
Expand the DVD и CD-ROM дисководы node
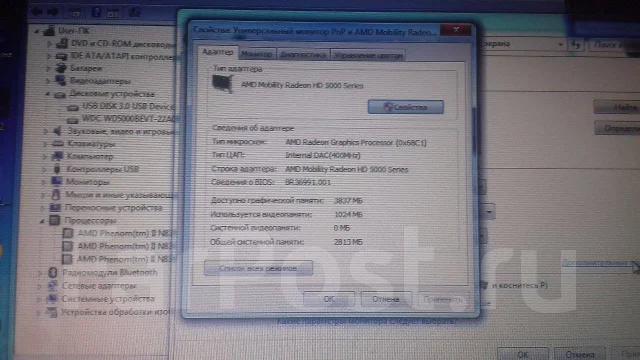coord(49,43)
